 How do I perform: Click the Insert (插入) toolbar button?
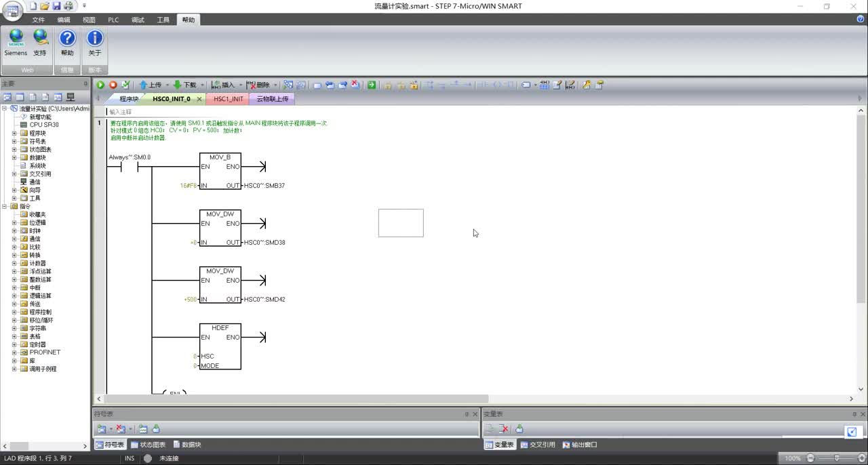pos(223,85)
